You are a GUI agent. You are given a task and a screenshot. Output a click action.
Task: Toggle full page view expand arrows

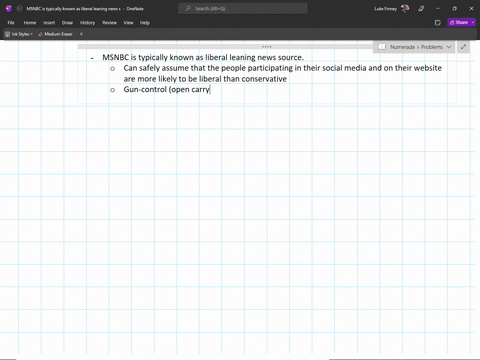coord(463,47)
